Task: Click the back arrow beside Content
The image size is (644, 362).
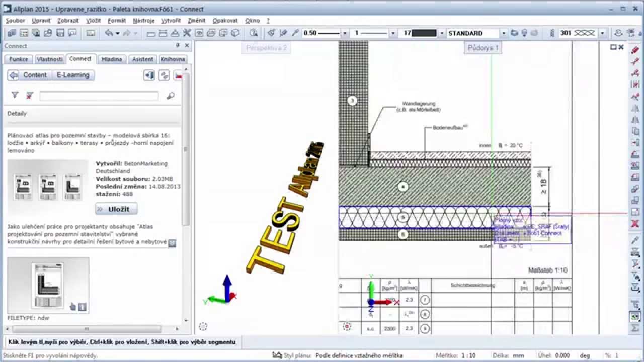Action: click(x=14, y=75)
